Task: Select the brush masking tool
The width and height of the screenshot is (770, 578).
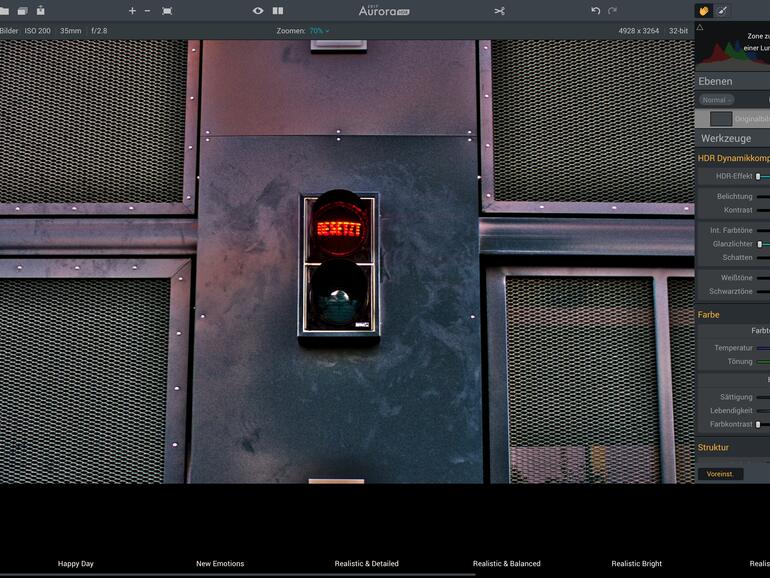Action: coord(722,11)
